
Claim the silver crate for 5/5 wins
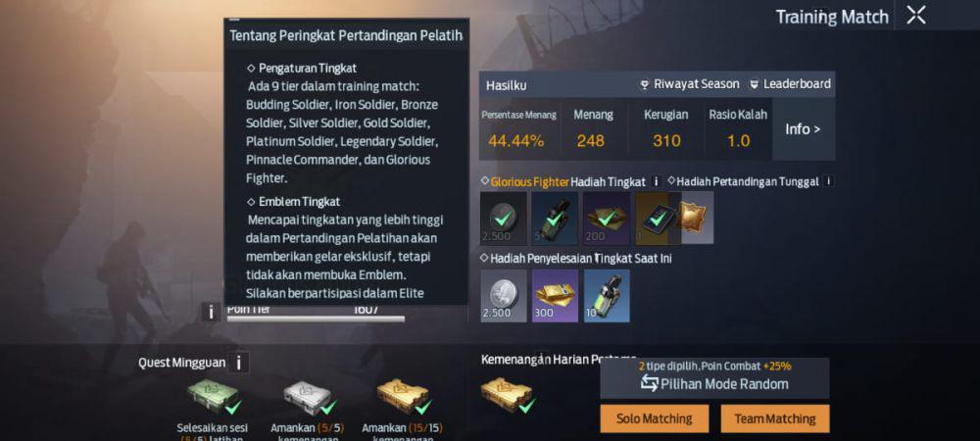310,396
